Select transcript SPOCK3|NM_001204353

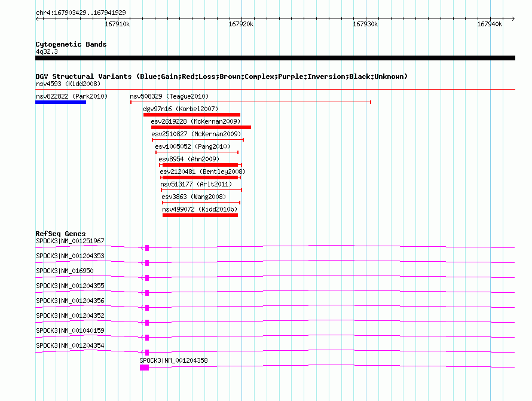pyautogui.click(x=70, y=256)
